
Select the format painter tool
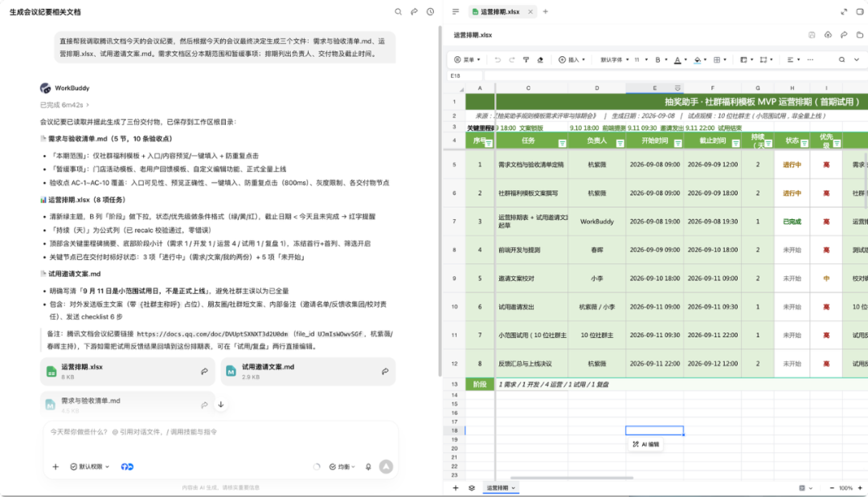(x=526, y=59)
